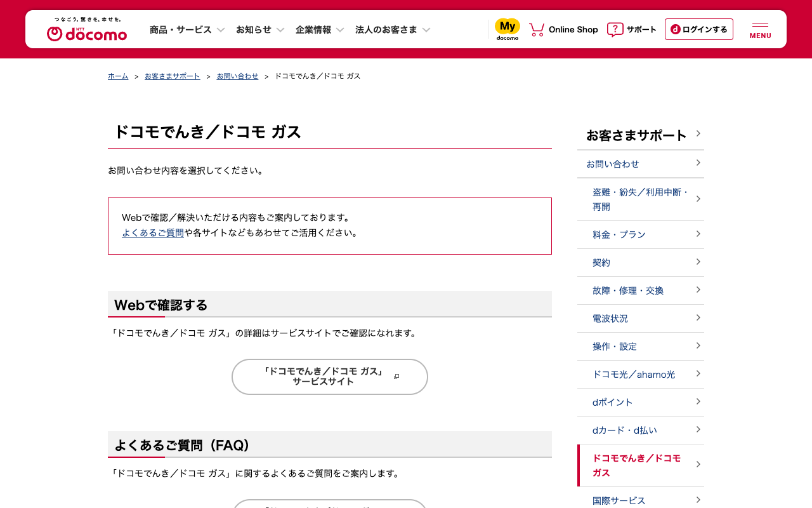Open the hamburger MENU icon
This screenshot has height=508, width=812.
760,29
